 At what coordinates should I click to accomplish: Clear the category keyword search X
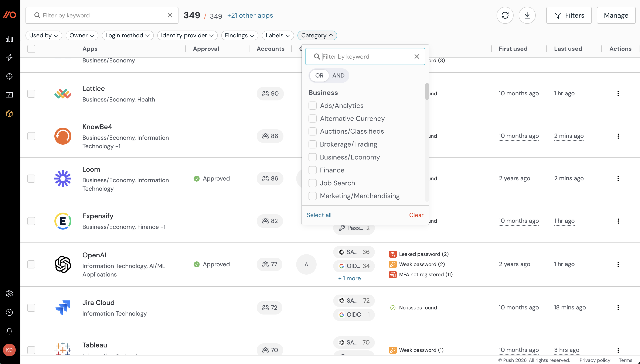[x=417, y=56]
